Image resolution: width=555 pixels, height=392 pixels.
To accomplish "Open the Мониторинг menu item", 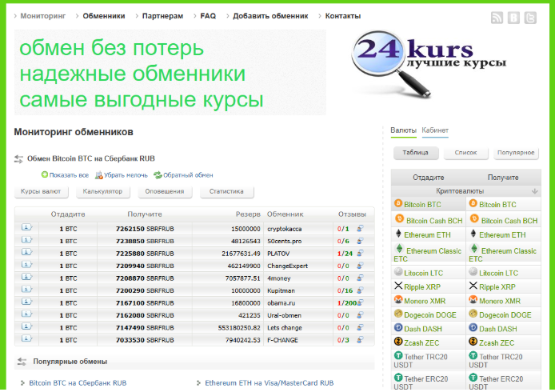I will coord(43,16).
